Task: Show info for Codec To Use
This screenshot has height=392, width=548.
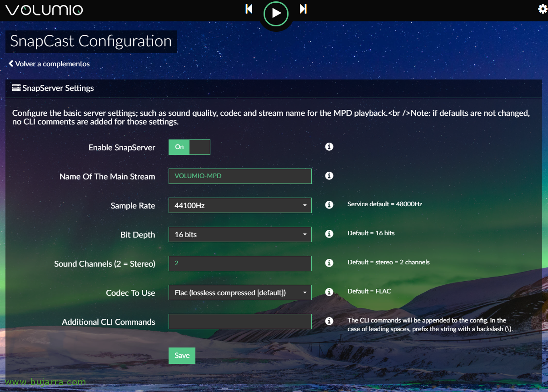Action: click(x=329, y=292)
